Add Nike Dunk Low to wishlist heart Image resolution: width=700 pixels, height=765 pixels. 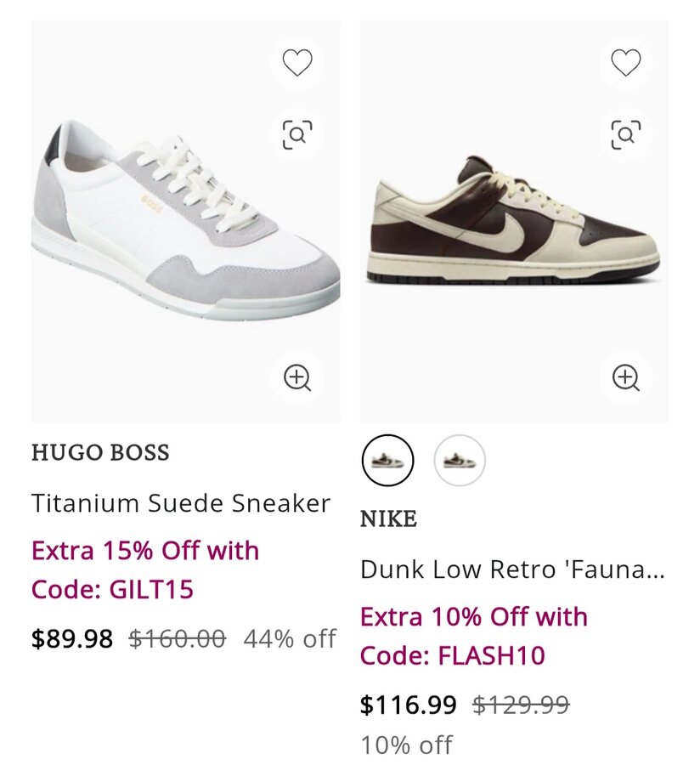pyautogui.click(x=626, y=63)
